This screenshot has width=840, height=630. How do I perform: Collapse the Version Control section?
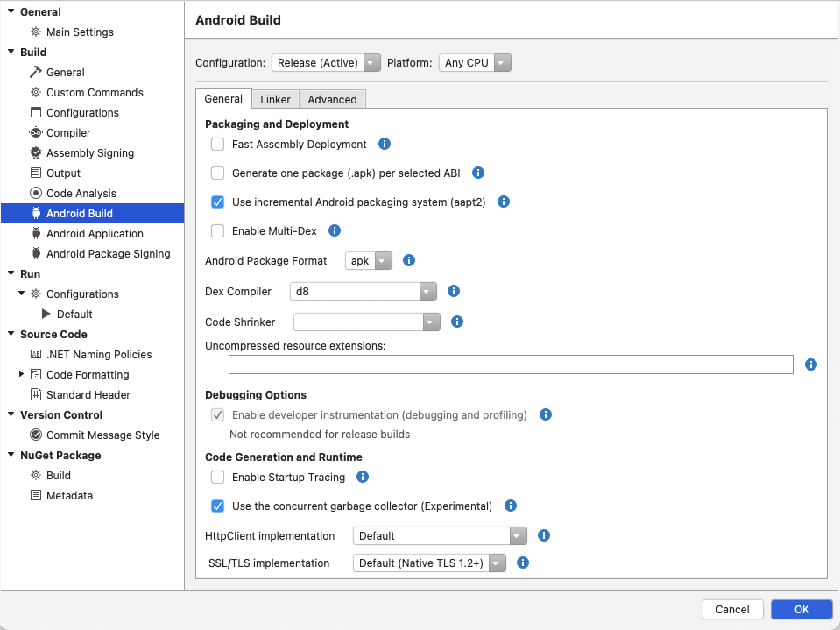point(11,414)
